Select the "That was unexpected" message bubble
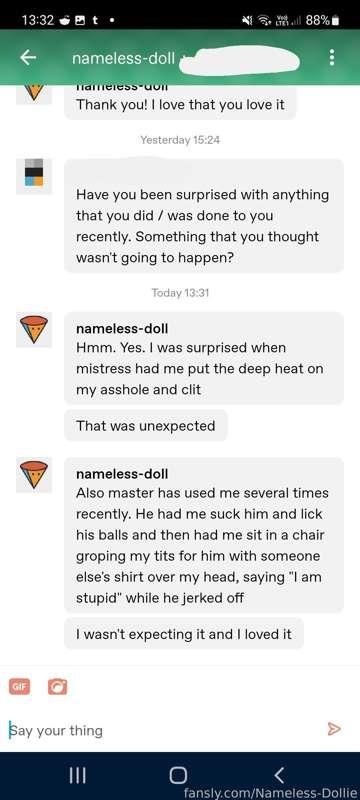360x800 pixels. point(145,426)
